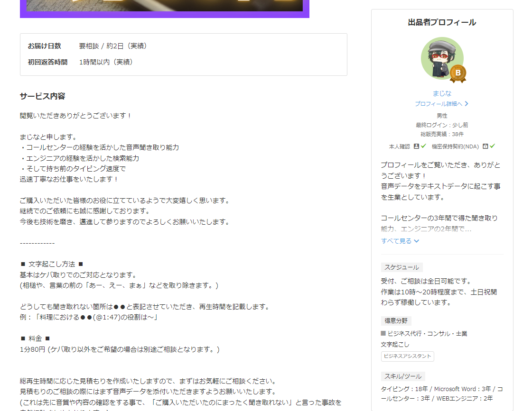The width and height of the screenshot is (532, 411).
Task: Click 1時間以内（実績） value
Action: pos(106,62)
